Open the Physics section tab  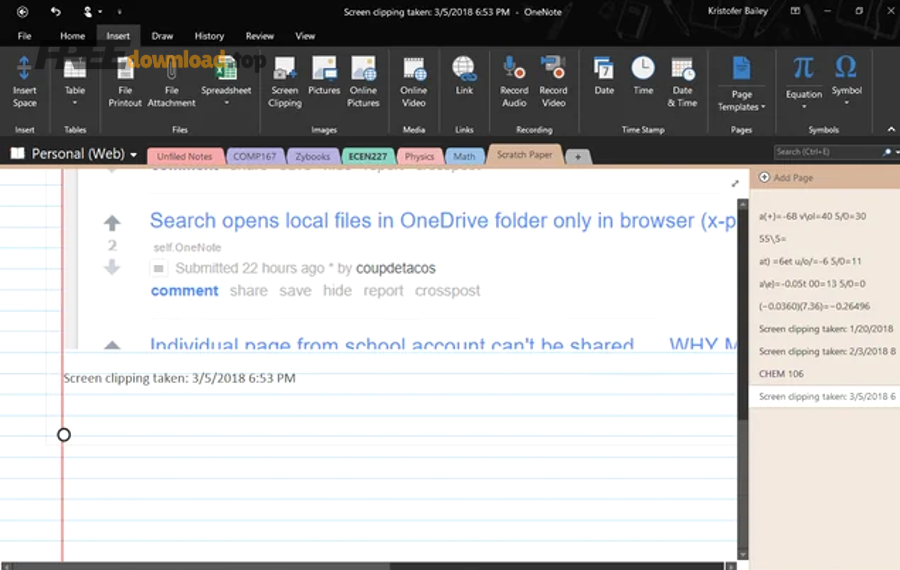pos(419,157)
